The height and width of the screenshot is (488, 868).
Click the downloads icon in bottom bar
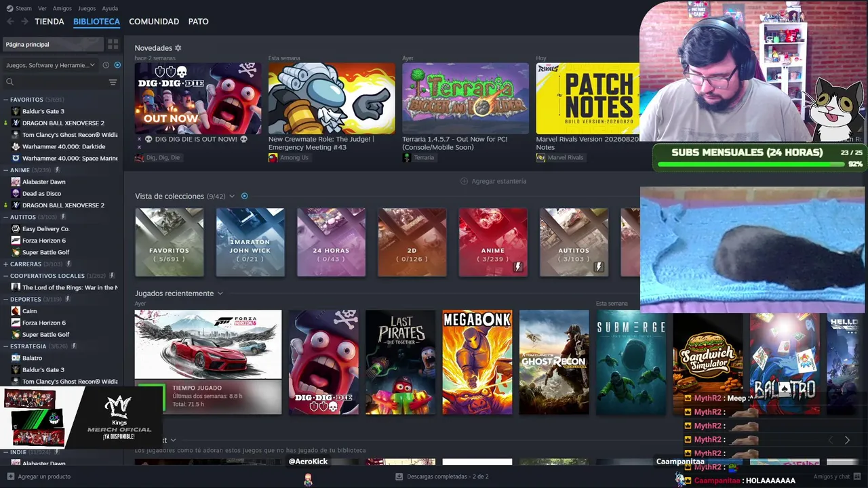tap(399, 476)
